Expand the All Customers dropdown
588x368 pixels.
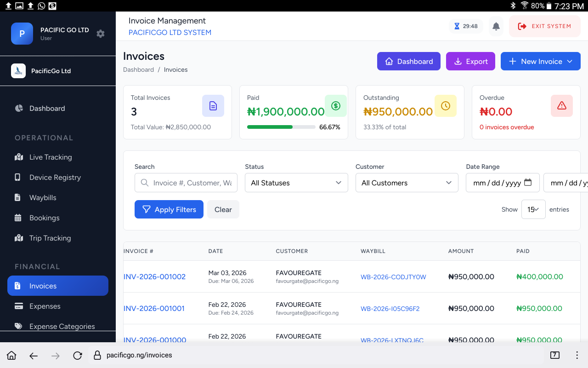click(407, 183)
